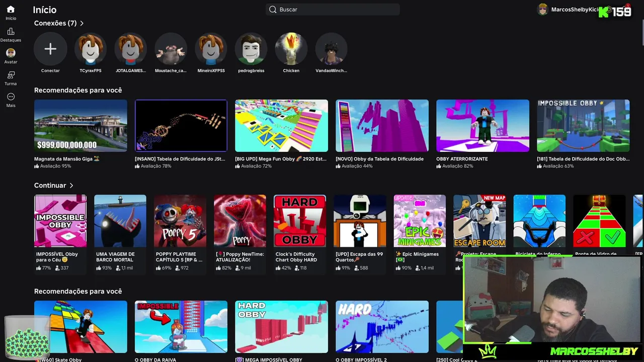Click 'Avaliação 44%' rating text

click(x=357, y=166)
